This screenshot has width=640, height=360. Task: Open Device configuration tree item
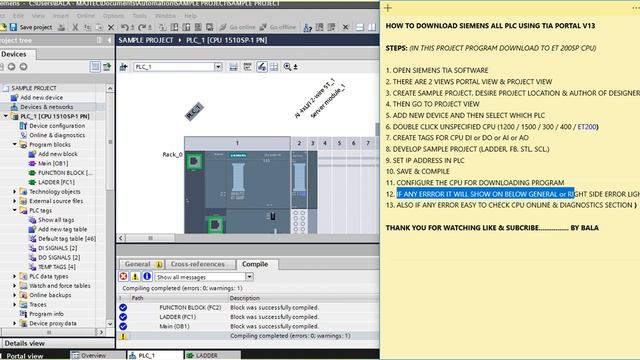pos(57,126)
